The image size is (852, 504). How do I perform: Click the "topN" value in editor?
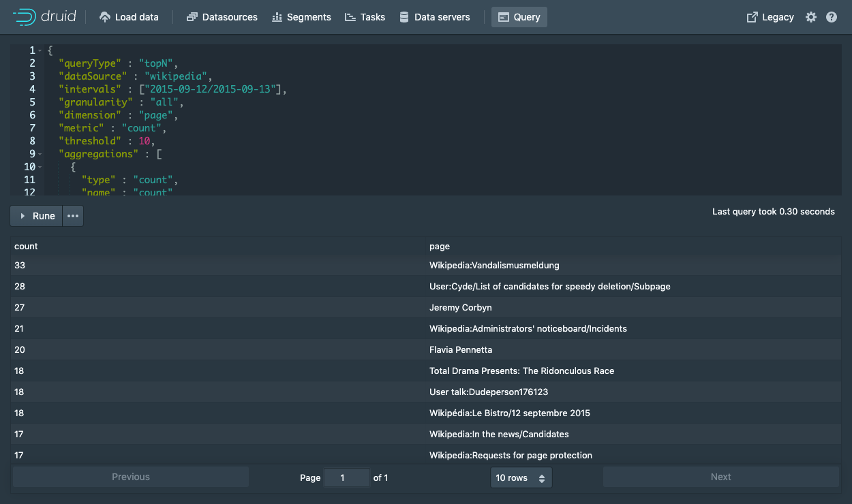point(157,64)
